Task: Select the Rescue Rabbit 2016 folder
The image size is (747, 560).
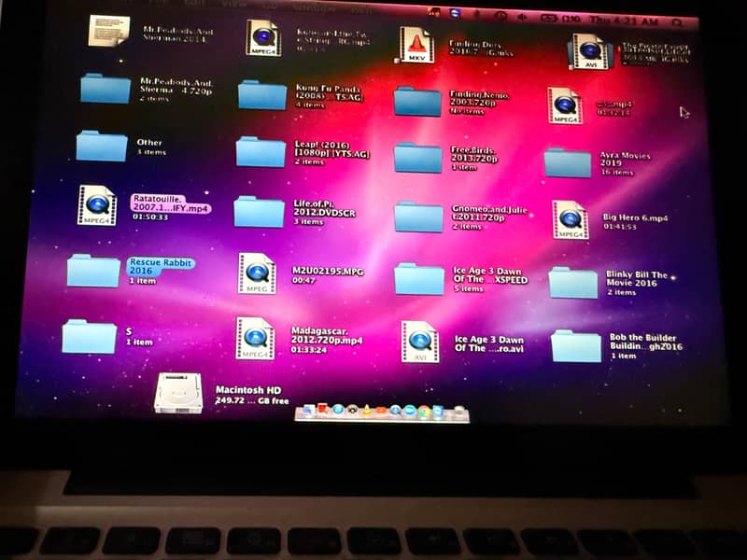Action: pos(93,271)
